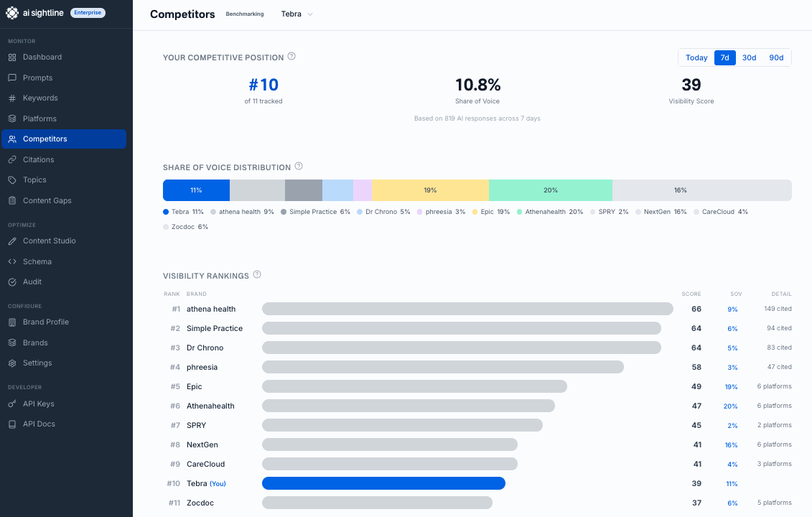
Task: Switch to the 30d view
Action: coord(749,57)
